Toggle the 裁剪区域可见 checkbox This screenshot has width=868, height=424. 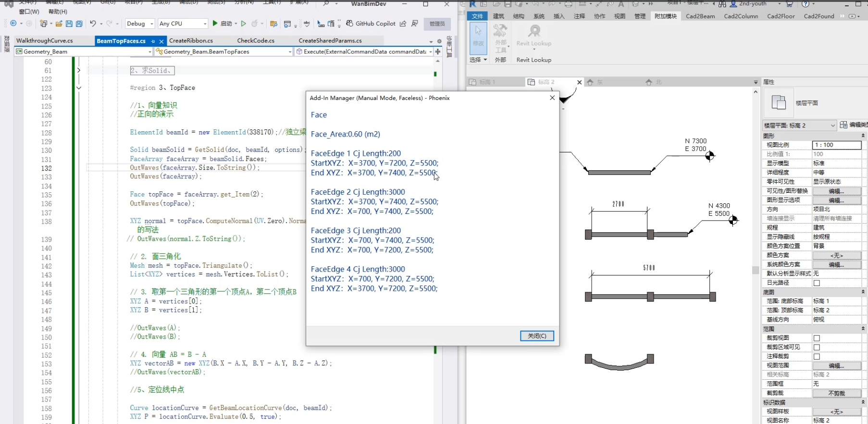817,347
